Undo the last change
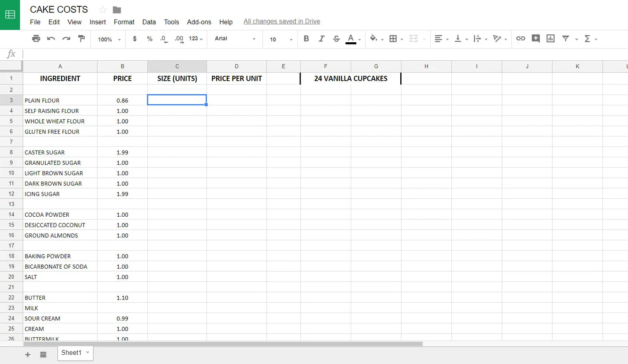 [x=51, y=38]
